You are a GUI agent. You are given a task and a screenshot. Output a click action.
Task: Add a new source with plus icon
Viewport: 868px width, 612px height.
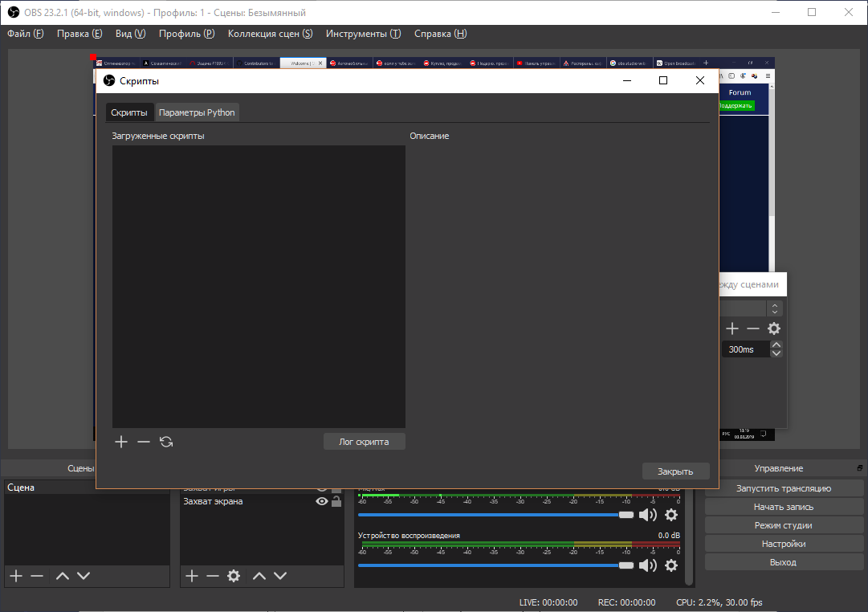(x=192, y=576)
